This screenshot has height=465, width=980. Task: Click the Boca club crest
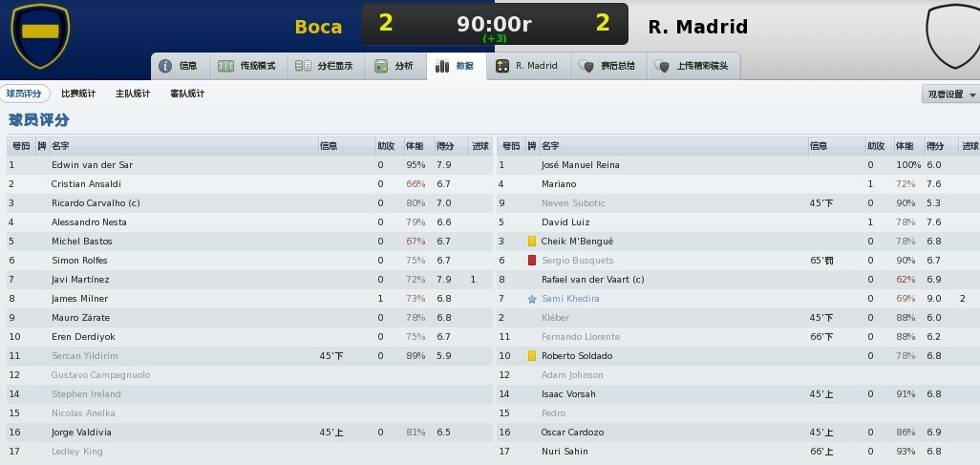coord(40,35)
